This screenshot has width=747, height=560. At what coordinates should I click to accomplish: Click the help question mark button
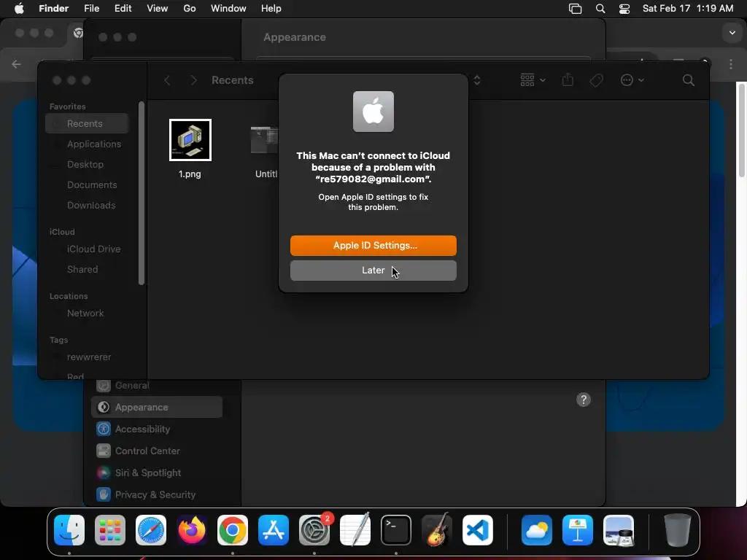[x=584, y=400]
